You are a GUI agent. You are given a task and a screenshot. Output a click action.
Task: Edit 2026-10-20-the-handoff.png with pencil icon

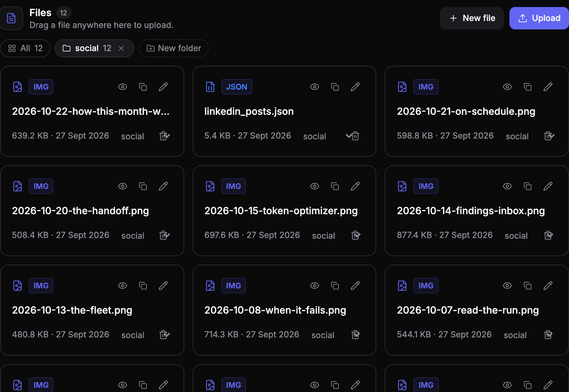163,186
